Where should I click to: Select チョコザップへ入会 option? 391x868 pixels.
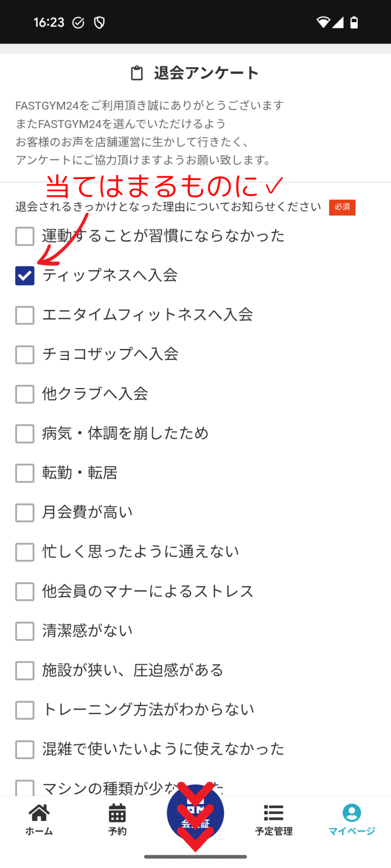click(25, 354)
